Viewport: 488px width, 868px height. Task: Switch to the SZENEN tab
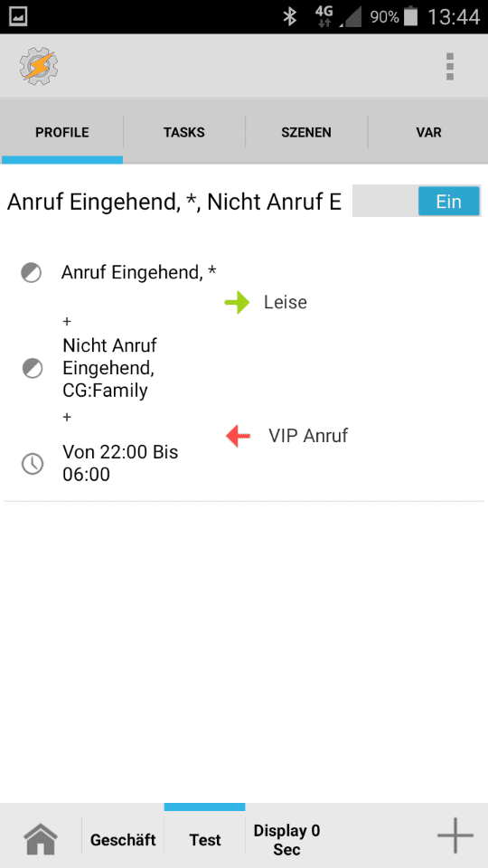[306, 132]
